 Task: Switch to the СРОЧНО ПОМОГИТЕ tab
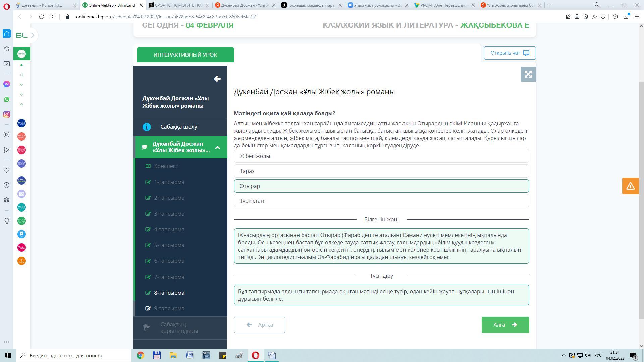[x=179, y=5]
